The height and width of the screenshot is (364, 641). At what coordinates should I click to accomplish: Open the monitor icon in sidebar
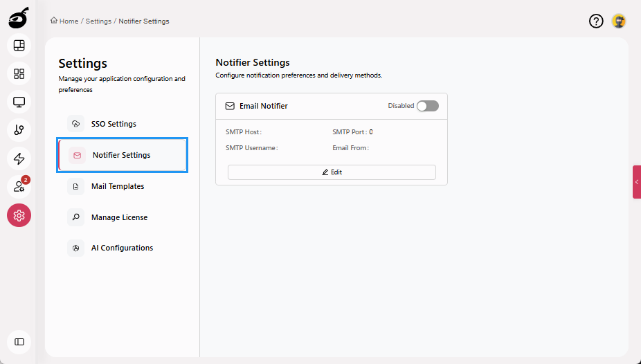pos(19,102)
